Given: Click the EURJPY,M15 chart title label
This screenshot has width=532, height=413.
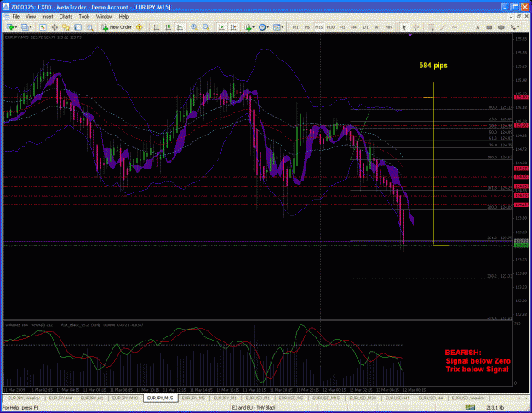Looking at the screenshot, I should (16, 37).
